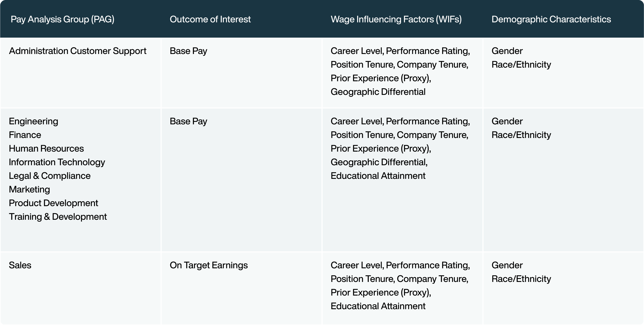Screen dimensions: 644x325
Task: Click Race/Ethnicity in the Sales row
Action: click(521, 279)
